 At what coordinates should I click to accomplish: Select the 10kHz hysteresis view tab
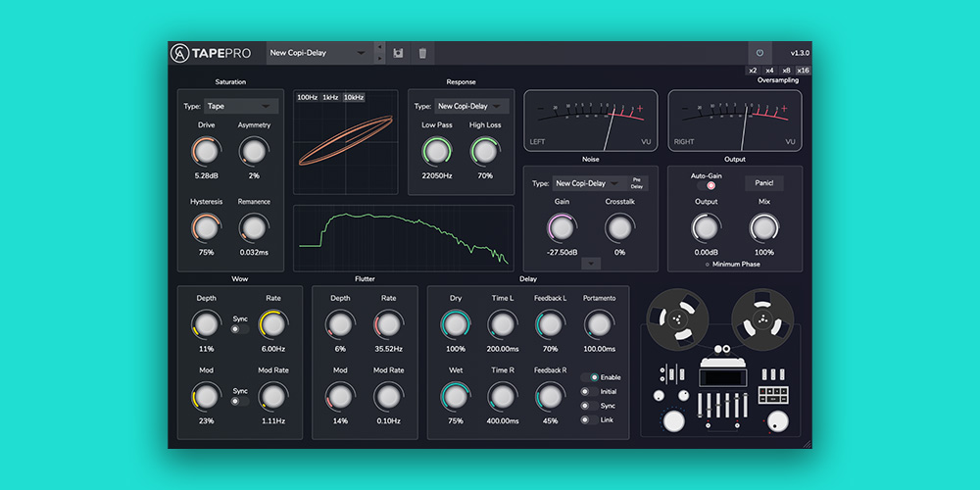354,98
